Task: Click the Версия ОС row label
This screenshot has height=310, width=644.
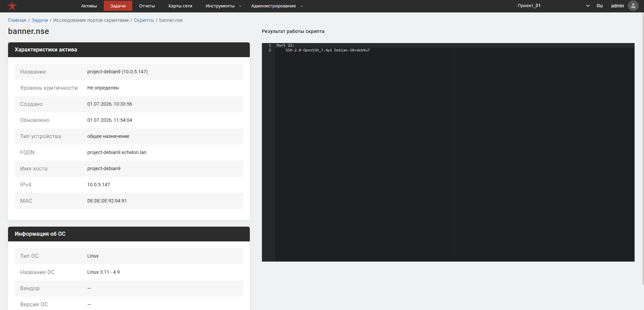Action: pos(34,304)
